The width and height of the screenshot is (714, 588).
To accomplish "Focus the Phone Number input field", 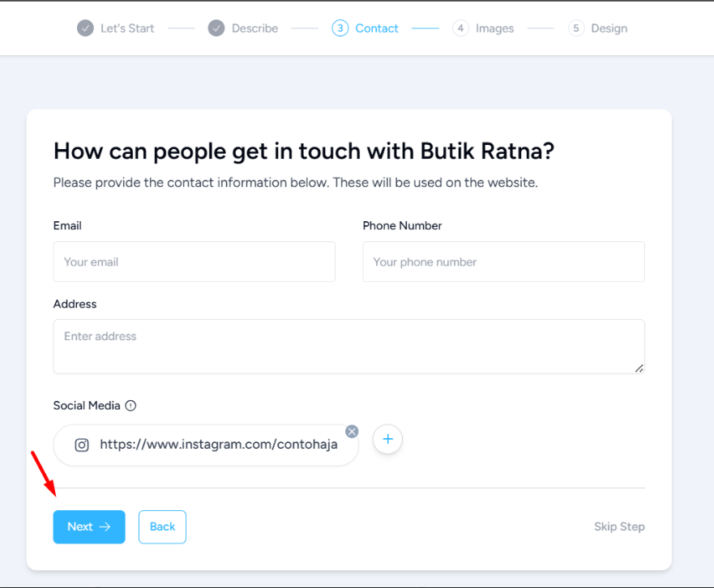I will [503, 262].
